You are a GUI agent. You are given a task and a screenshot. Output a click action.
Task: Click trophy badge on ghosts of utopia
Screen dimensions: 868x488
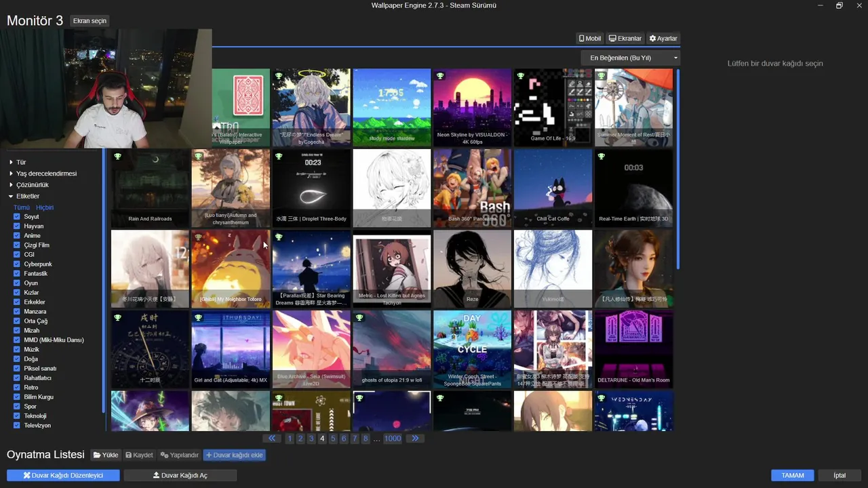359,318
